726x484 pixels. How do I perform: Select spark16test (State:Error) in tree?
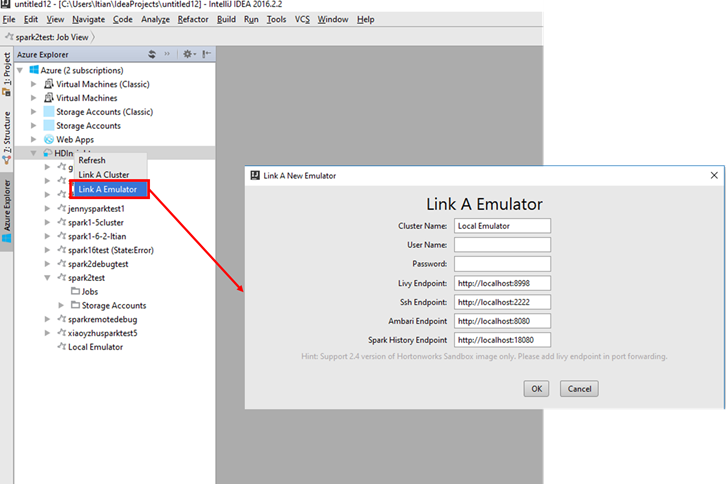(x=111, y=250)
